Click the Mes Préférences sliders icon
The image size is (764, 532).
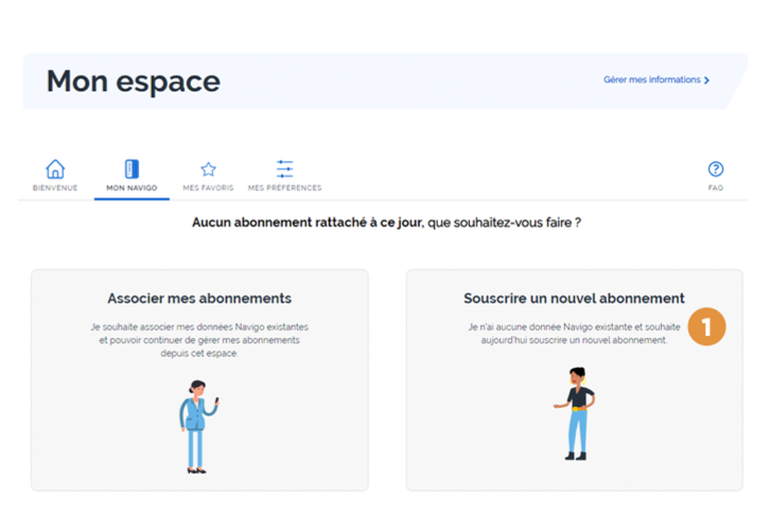pyautogui.click(x=285, y=169)
